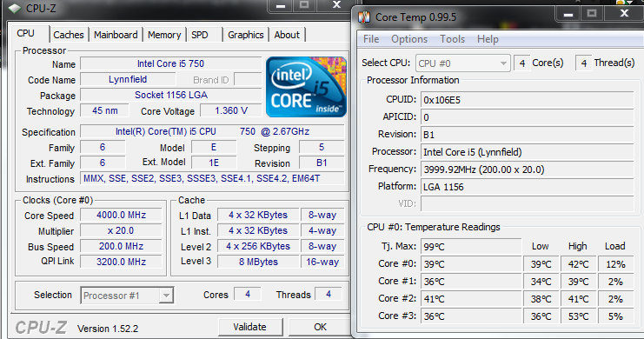Image resolution: width=644 pixels, height=339 pixels.
Task: Click the Validate button in CPU-Z
Action: point(249,327)
